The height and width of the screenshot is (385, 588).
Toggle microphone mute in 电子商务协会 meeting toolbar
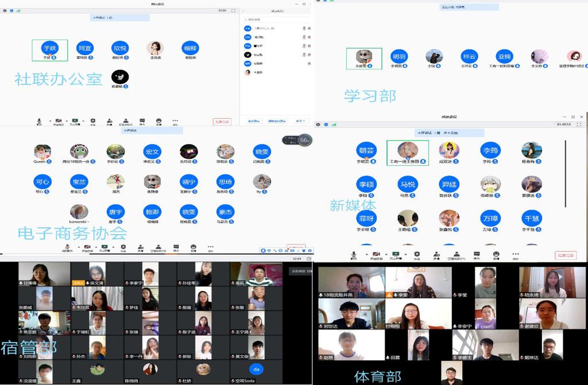67,248
